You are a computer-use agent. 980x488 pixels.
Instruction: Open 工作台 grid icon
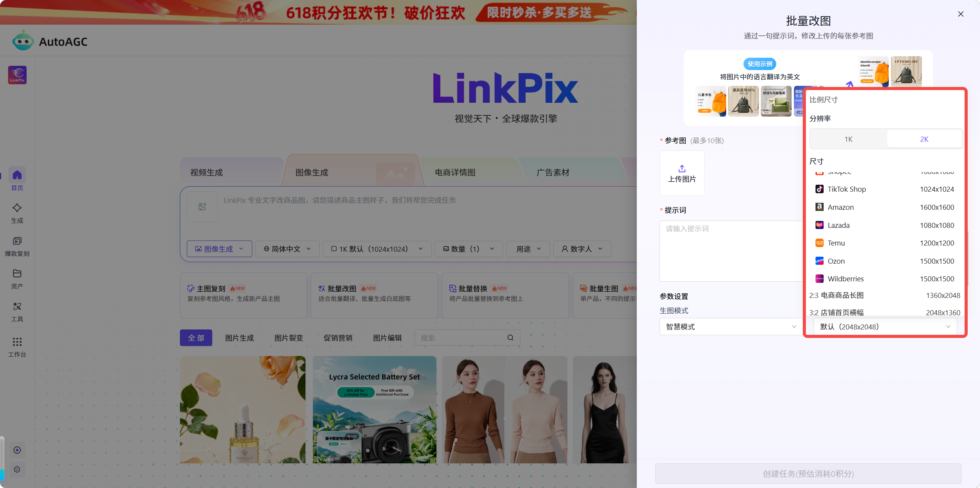17,342
